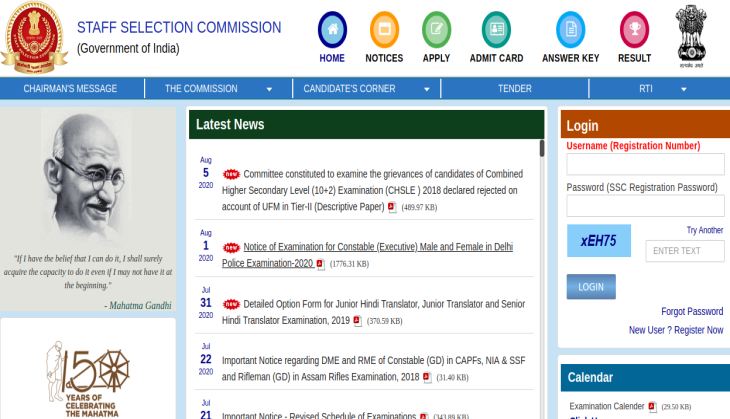Viewport: 730px width, 419px height.
Task: Open Examination Calender link
Action: click(607, 406)
